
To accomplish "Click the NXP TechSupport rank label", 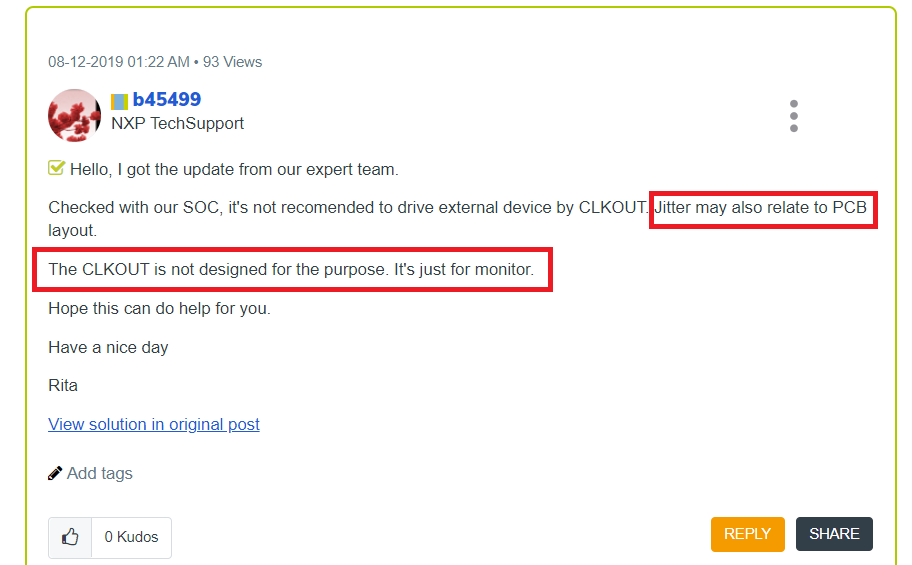I will point(177,123).
